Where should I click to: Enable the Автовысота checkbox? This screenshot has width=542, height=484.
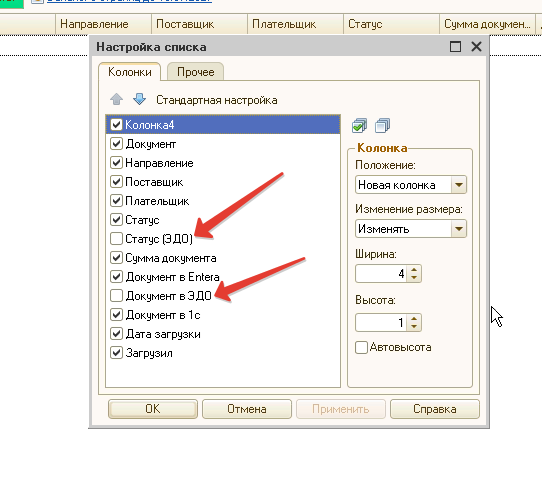361,347
